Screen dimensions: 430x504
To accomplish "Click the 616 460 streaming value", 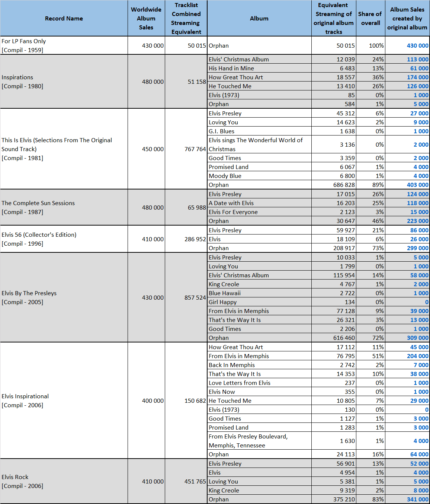I will point(334,338).
